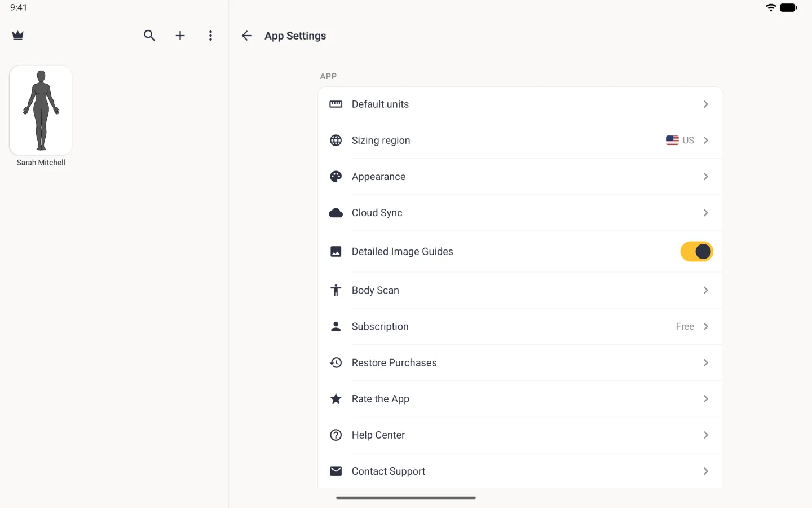Disable the Detailed Image Guides switch

[696, 251]
